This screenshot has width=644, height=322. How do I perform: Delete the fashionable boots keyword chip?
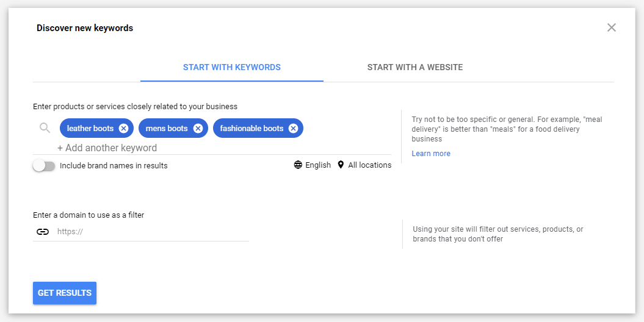click(x=293, y=128)
